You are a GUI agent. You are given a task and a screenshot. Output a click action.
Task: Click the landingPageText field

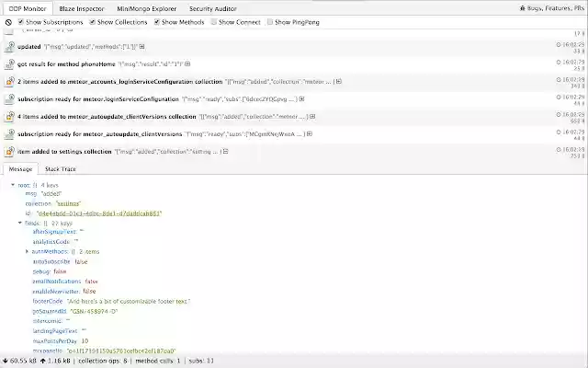[59, 331]
